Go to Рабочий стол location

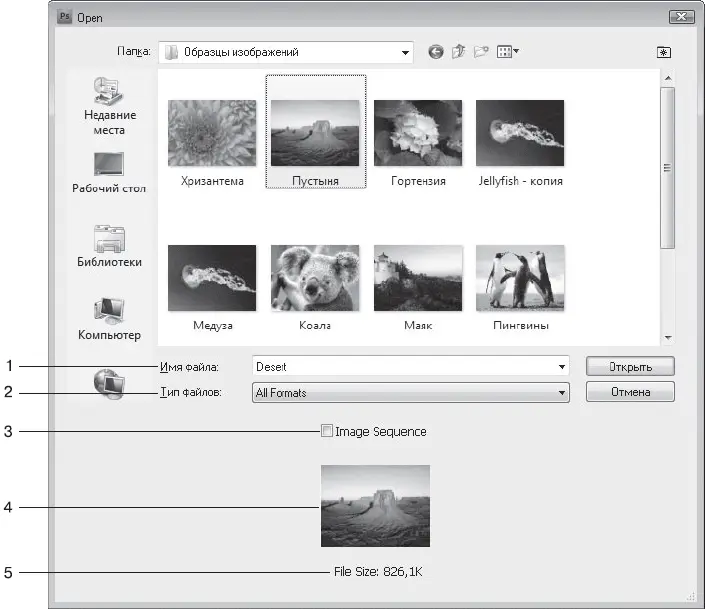(x=109, y=173)
